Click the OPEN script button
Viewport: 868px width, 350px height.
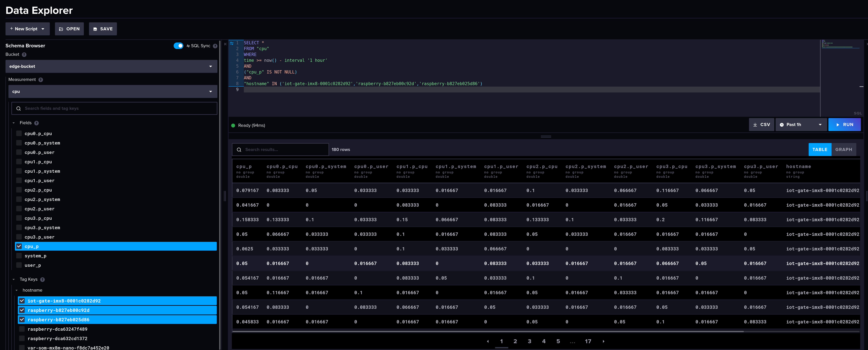[x=69, y=29]
